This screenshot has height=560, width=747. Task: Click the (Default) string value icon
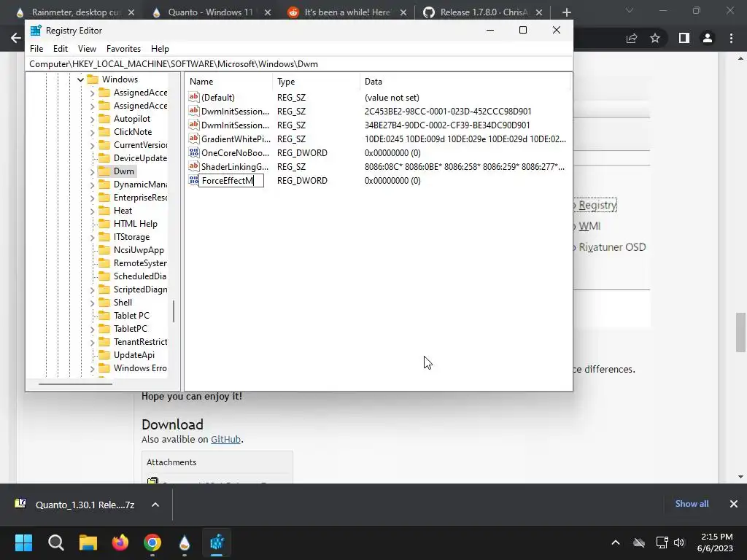point(193,97)
